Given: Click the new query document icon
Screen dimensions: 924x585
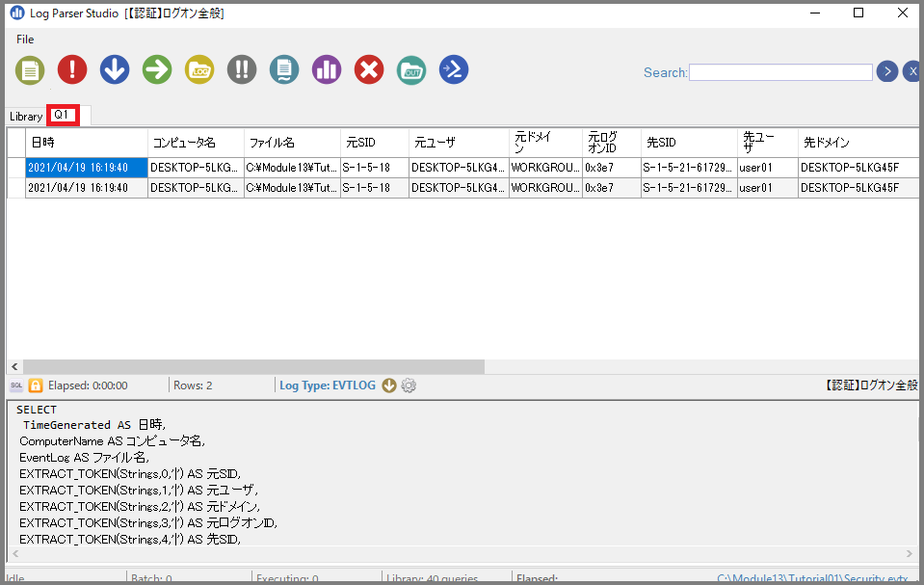Looking at the screenshot, I should [x=30, y=70].
